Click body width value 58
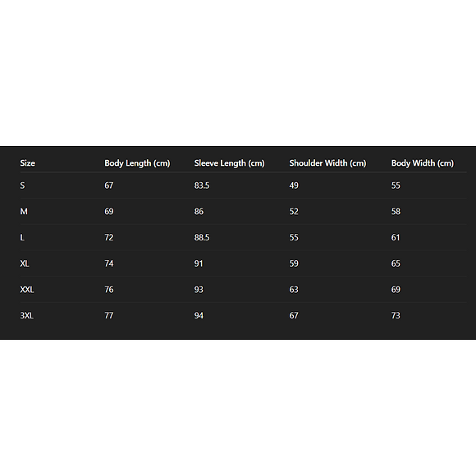This screenshot has width=476, height=476. pos(396,211)
